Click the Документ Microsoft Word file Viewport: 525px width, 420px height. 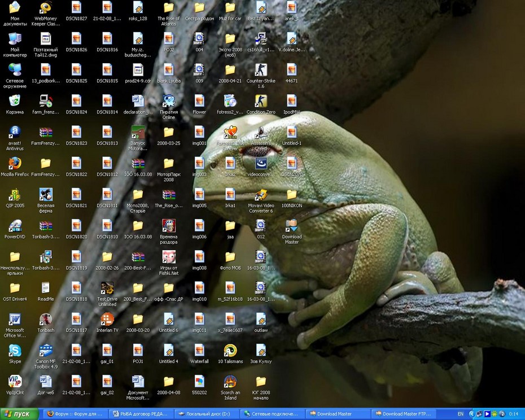[138, 388]
